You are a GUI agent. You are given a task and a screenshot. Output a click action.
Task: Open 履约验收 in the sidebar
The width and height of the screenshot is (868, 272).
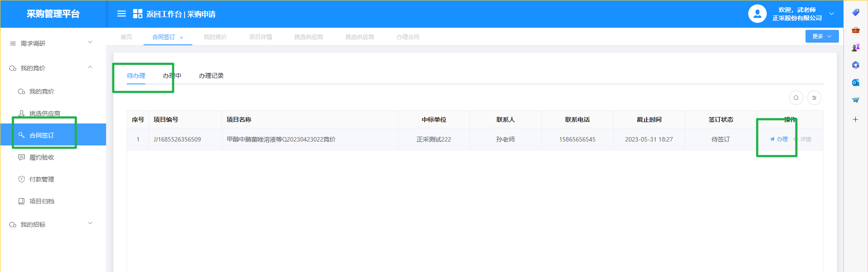tap(42, 157)
